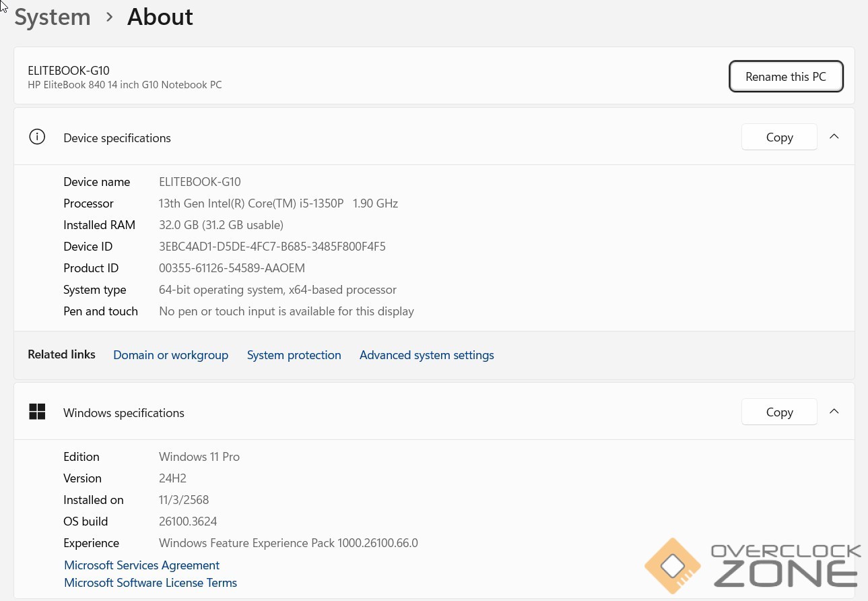
Task: Open Advanced system settings link
Action: tap(427, 355)
